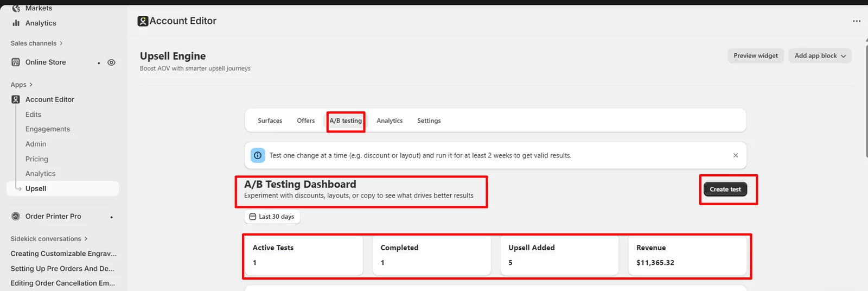Go to the Settings tab
The image size is (868, 291).
tap(429, 121)
